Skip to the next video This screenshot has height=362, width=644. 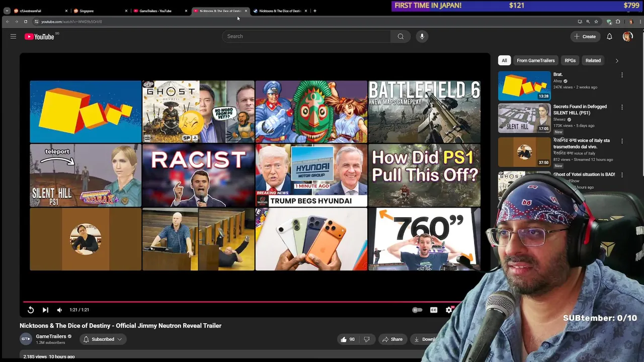pyautogui.click(x=45, y=310)
